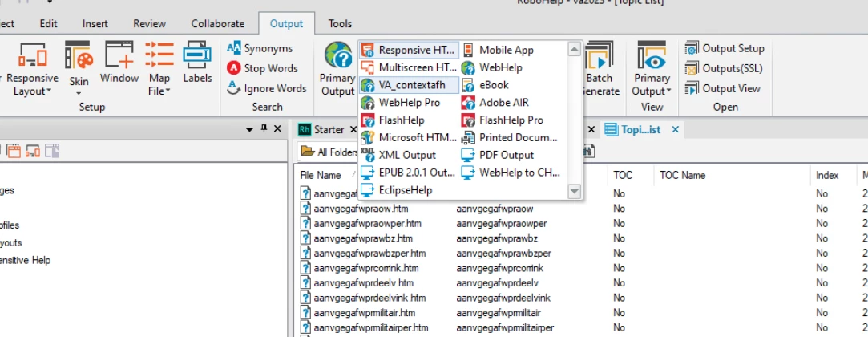Image resolution: width=868 pixels, height=337 pixels.
Task: Select Adobe AIR output
Action: pyautogui.click(x=512, y=103)
